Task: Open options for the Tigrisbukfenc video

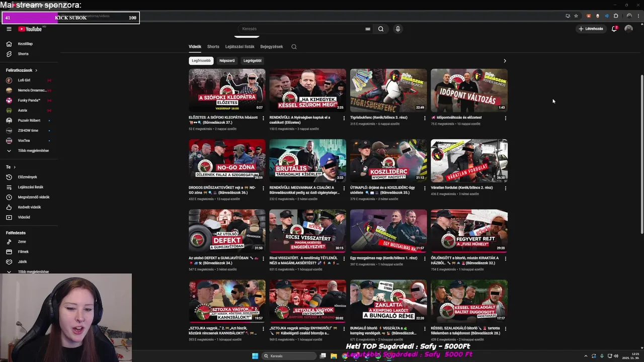Action: click(x=425, y=118)
